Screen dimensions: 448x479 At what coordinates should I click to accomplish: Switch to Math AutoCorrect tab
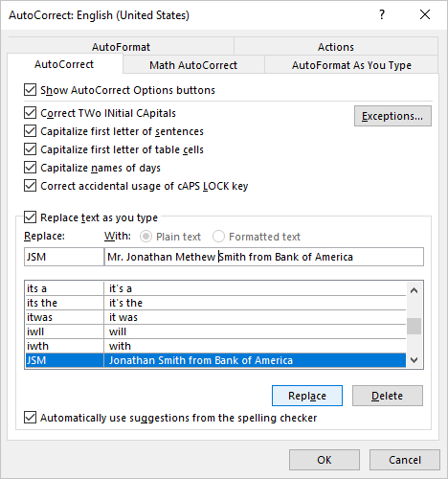coord(193,65)
